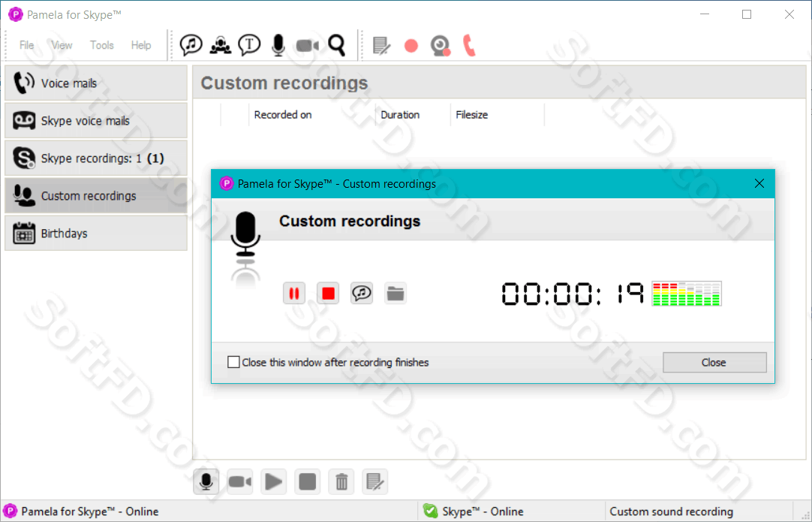Open the Tools menu

[101, 45]
